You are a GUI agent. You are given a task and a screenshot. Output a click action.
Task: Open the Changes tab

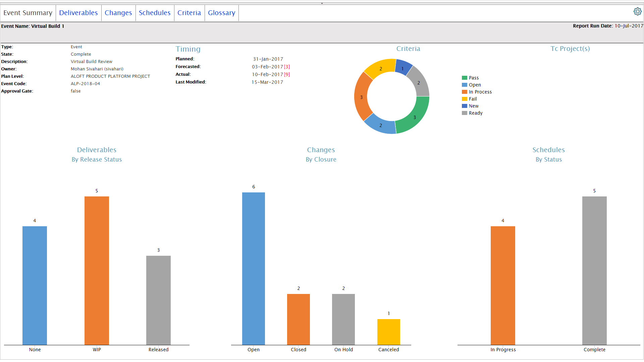[x=118, y=12]
